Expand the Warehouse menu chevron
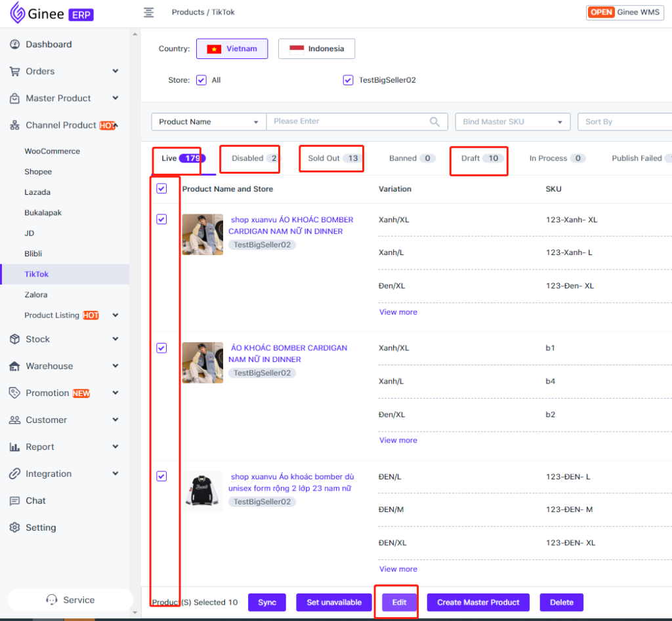This screenshot has height=621, width=672. pyautogui.click(x=115, y=366)
